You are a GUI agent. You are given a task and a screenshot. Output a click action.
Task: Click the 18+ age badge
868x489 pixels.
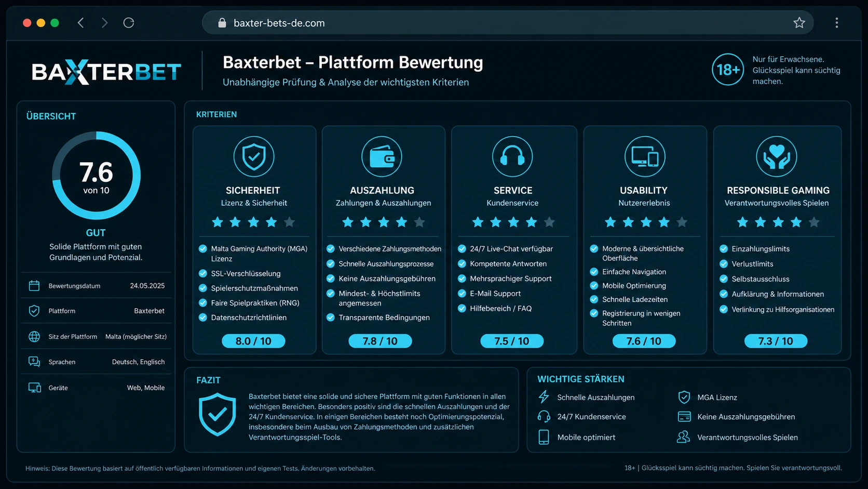click(x=728, y=70)
